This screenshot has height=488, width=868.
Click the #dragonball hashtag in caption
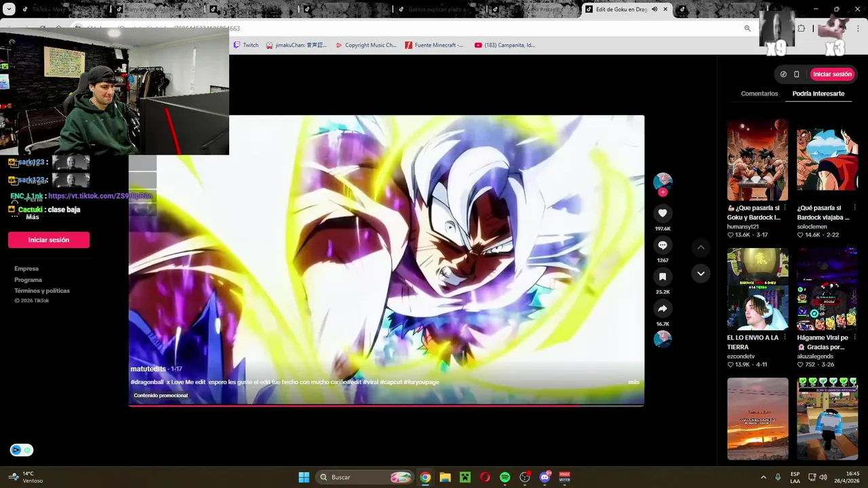[147, 382]
